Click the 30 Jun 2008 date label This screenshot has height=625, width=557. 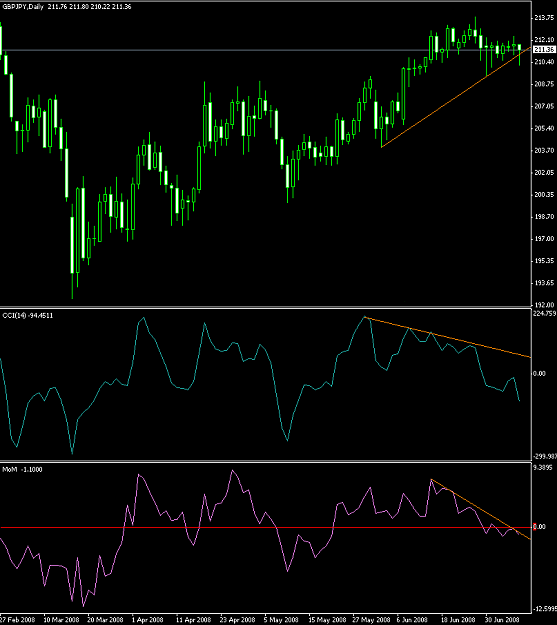coord(502,620)
